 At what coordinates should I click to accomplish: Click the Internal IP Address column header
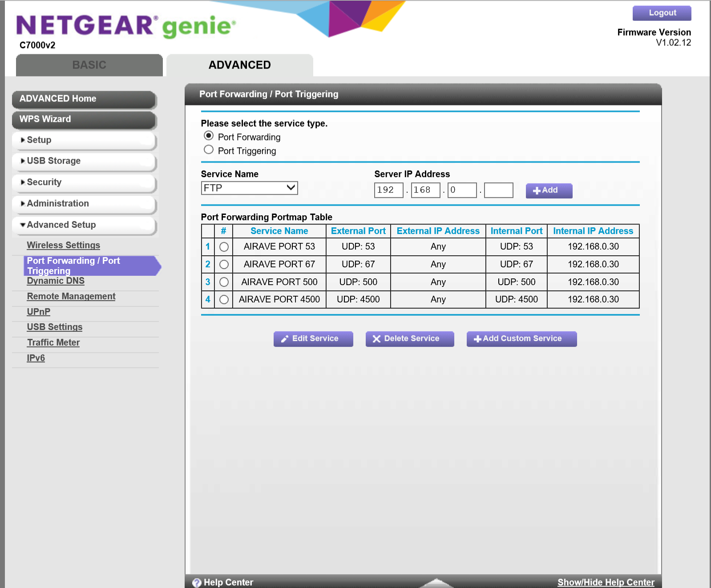tap(593, 231)
